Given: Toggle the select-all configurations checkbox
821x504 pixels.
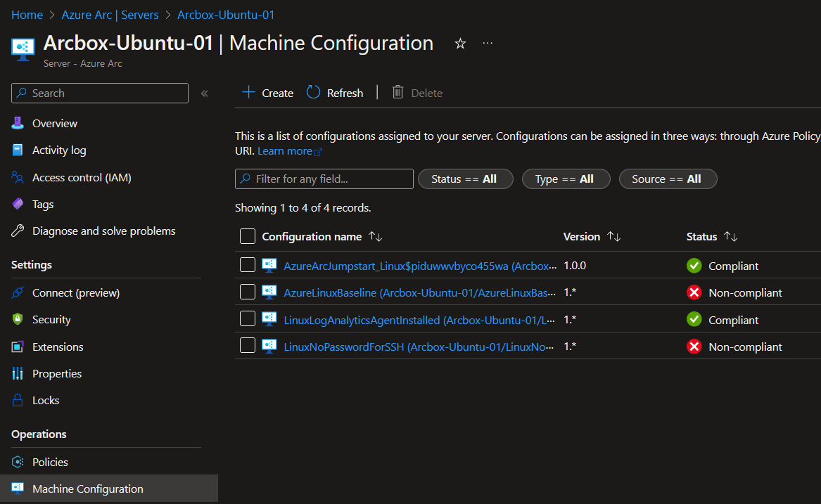Looking at the screenshot, I should click(247, 236).
